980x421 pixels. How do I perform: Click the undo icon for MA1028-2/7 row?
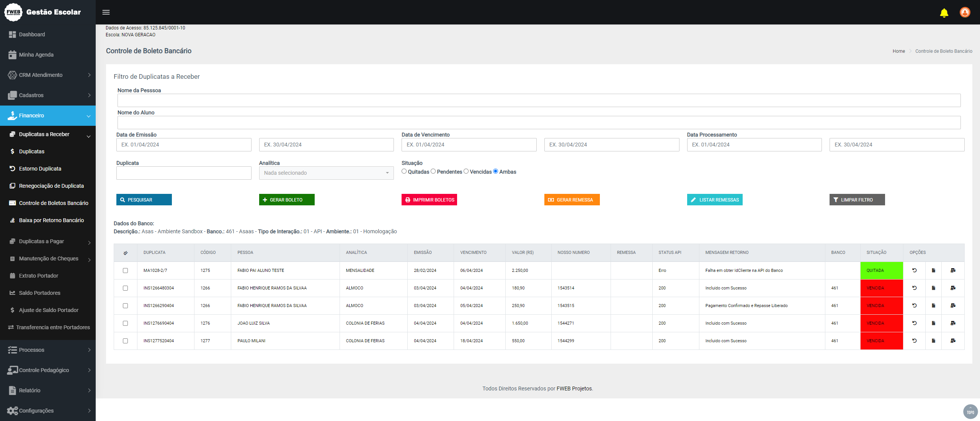[914, 270]
